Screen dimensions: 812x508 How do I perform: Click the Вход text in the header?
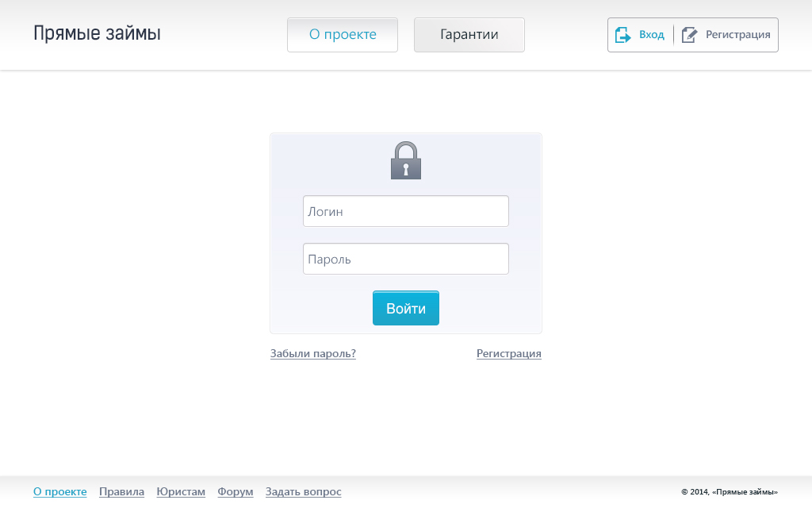coord(652,35)
